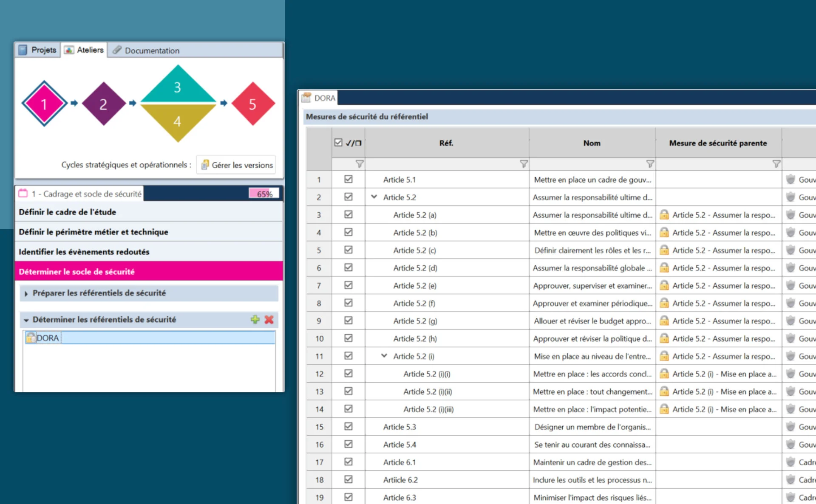Click the lock icon on Article 5.2 (g) row
This screenshot has width=816, height=504.
[664, 321]
